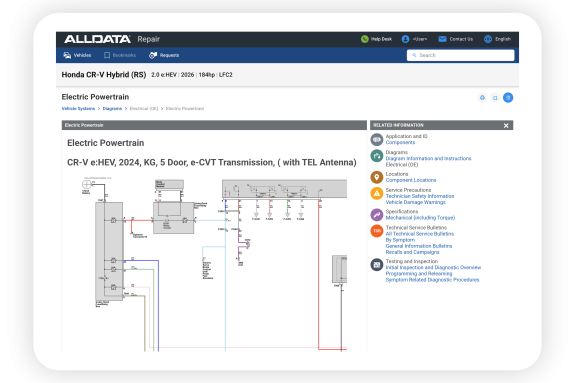Image resolution: width=575 pixels, height=383 pixels.
Task: Open the Components link
Action: tap(400, 142)
